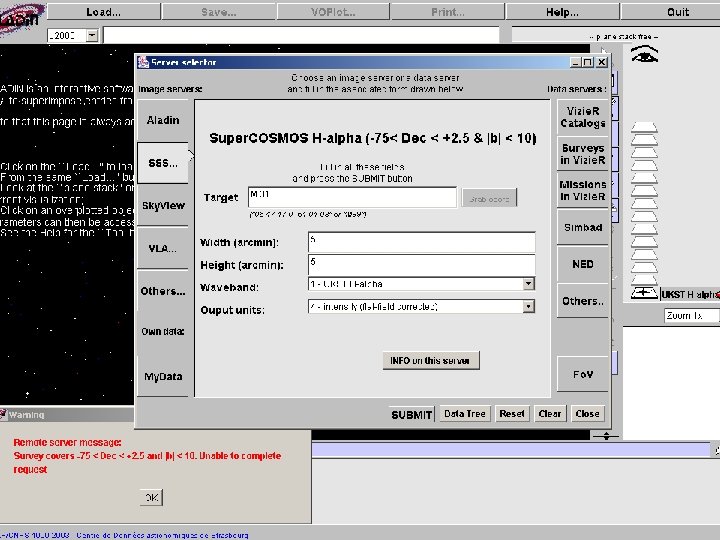This screenshot has width=720, height=540.
Task: Open the Ouput units dropdown
Action: tap(422, 306)
